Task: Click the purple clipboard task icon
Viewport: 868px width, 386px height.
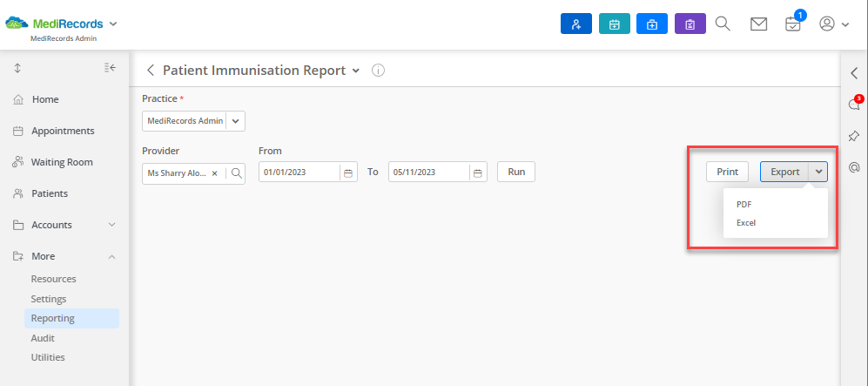Action: [x=690, y=24]
